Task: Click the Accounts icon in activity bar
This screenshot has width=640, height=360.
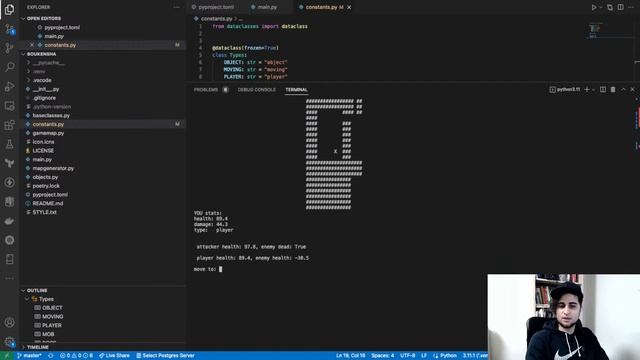Action: (9, 322)
